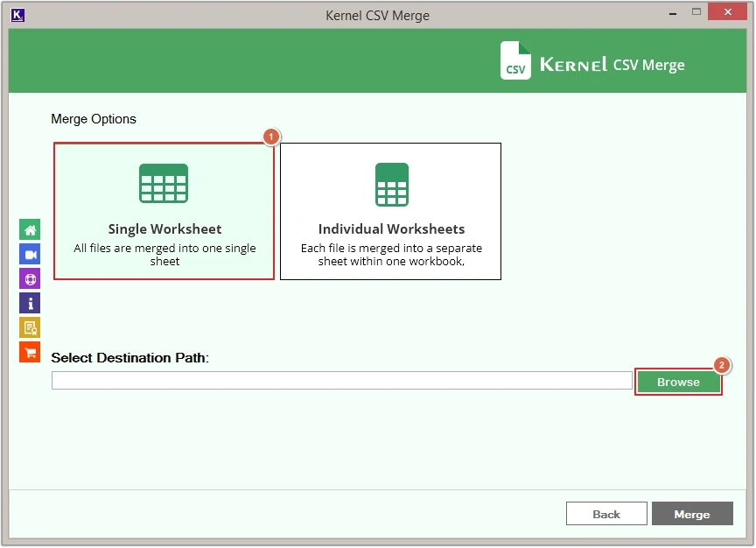Click the 'Merge Options' heading text
This screenshot has height=548, width=756.
coord(94,119)
